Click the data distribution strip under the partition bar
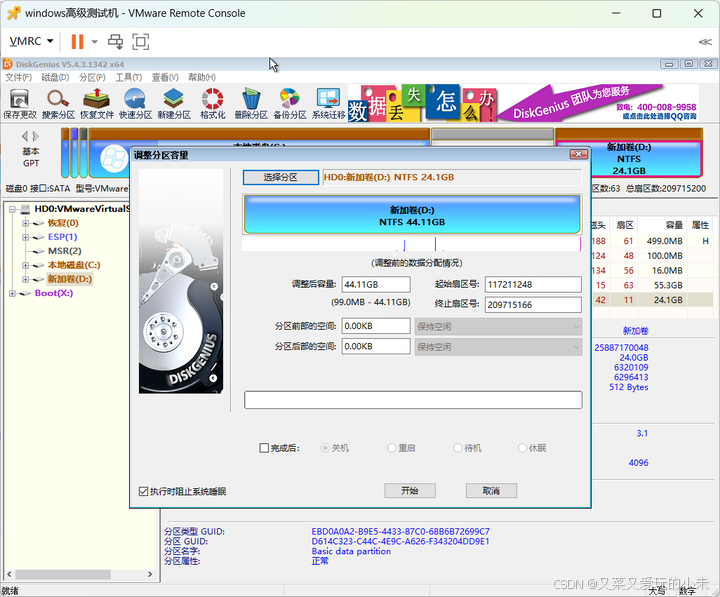720x597 pixels. pyautogui.click(x=412, y=244)
